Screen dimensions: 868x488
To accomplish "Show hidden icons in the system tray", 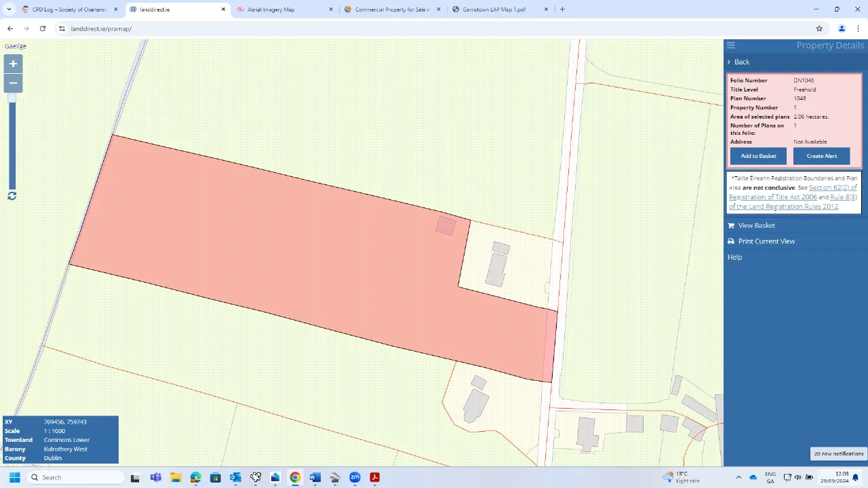I will click(x=738, y=477).
